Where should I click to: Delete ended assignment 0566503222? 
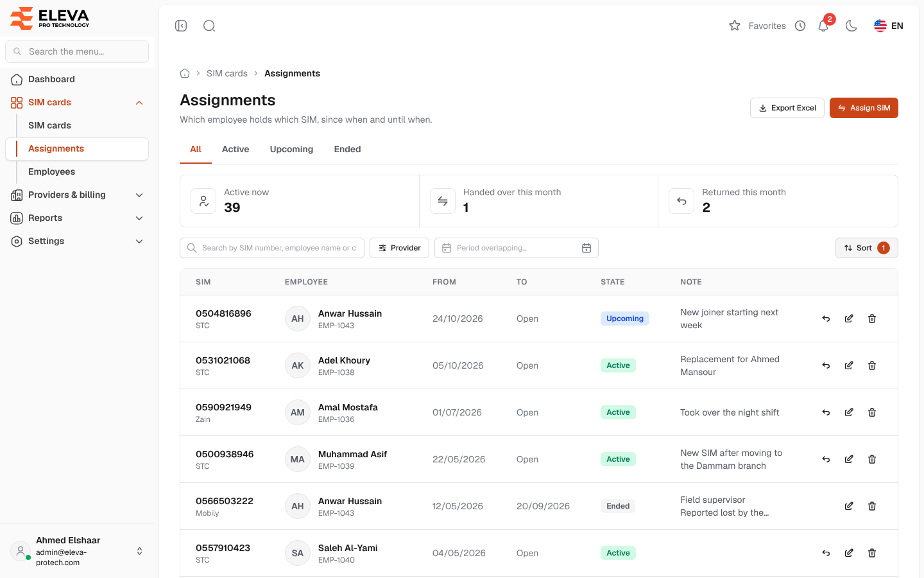coord(872,506)
